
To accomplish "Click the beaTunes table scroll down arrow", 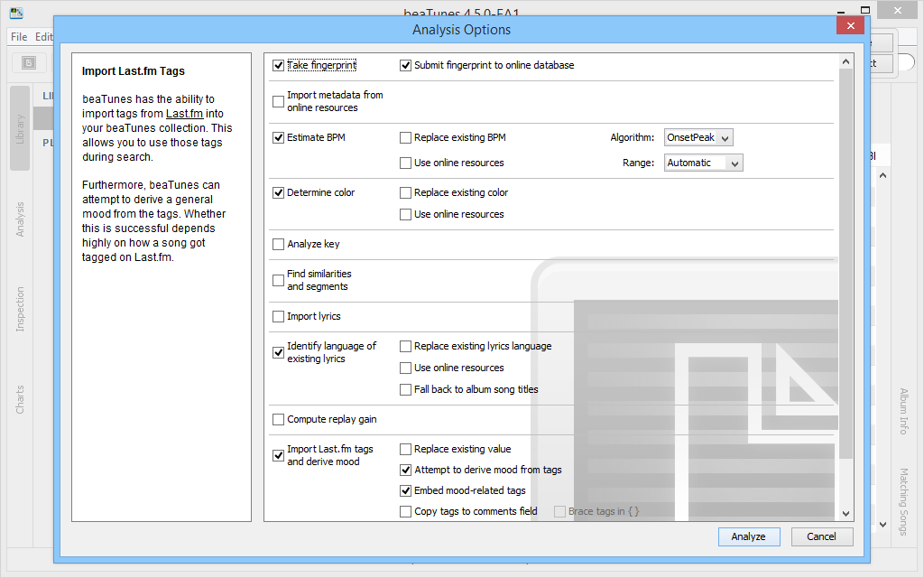I will click(x=882, y=525).
